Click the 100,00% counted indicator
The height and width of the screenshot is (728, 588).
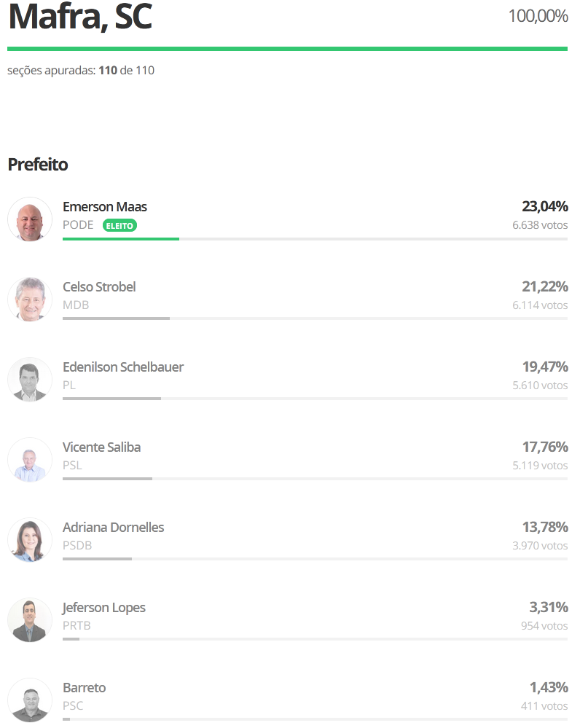click(x=538, y=16)
